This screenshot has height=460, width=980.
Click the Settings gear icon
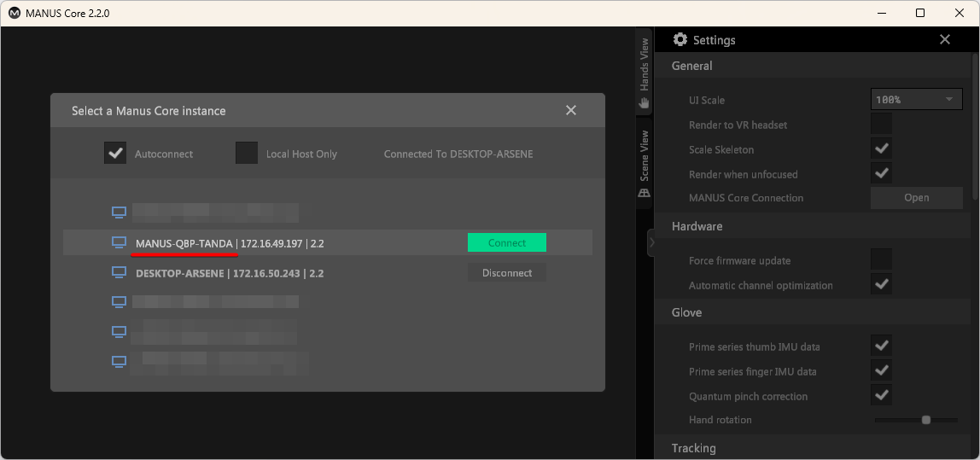[680, 40]
